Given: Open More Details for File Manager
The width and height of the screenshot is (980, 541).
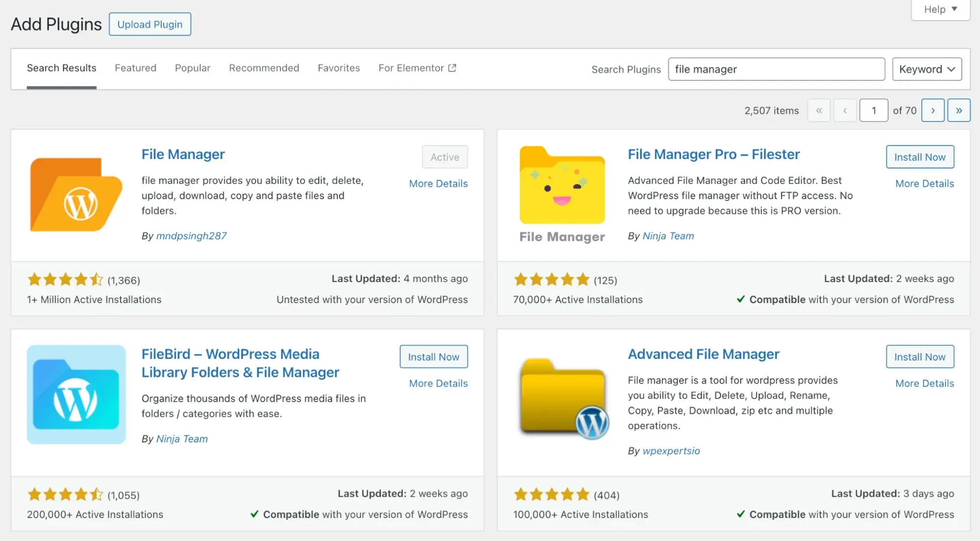Looking at the screenshot, I should (438, 183).
